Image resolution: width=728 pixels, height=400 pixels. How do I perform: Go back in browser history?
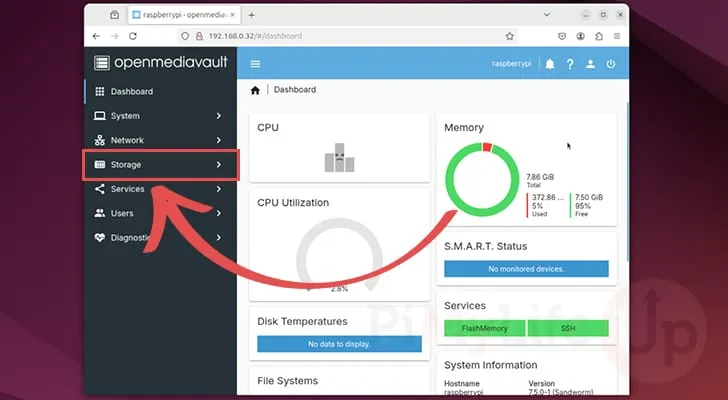96,36
